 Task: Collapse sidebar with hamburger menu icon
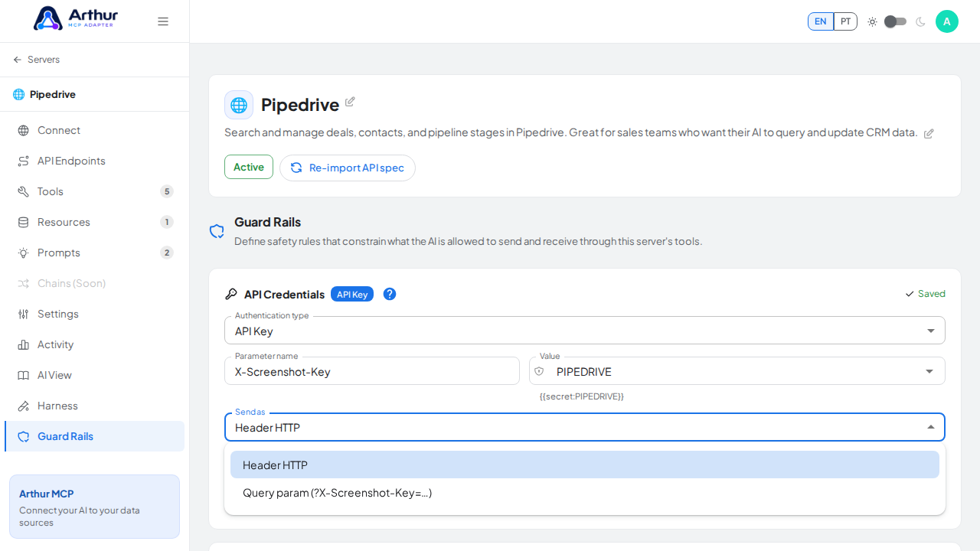point(163,21)
